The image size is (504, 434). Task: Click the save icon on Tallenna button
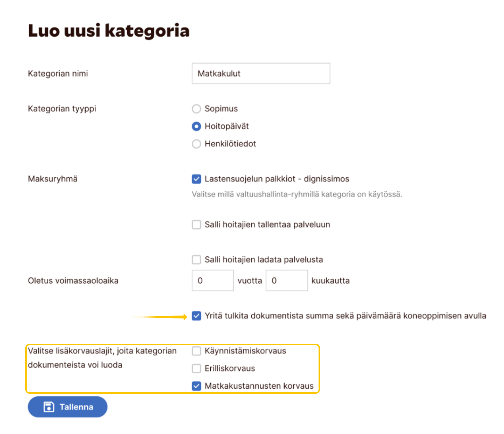pos(49,407)
